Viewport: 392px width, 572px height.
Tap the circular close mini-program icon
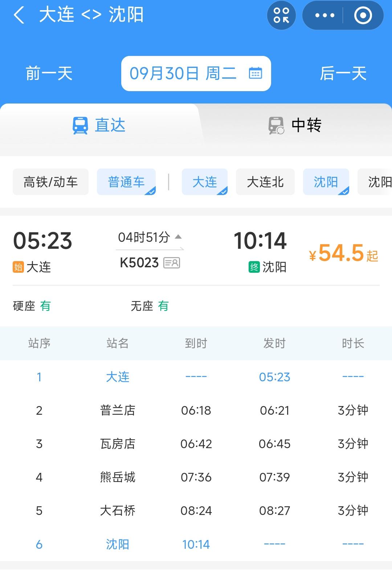(363, 15)
